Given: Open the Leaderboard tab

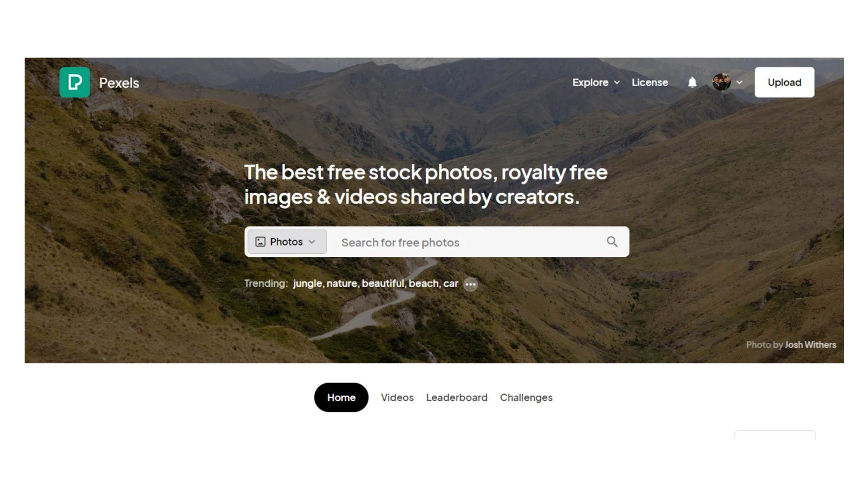Looking at the screenshot, I should 457,397.
